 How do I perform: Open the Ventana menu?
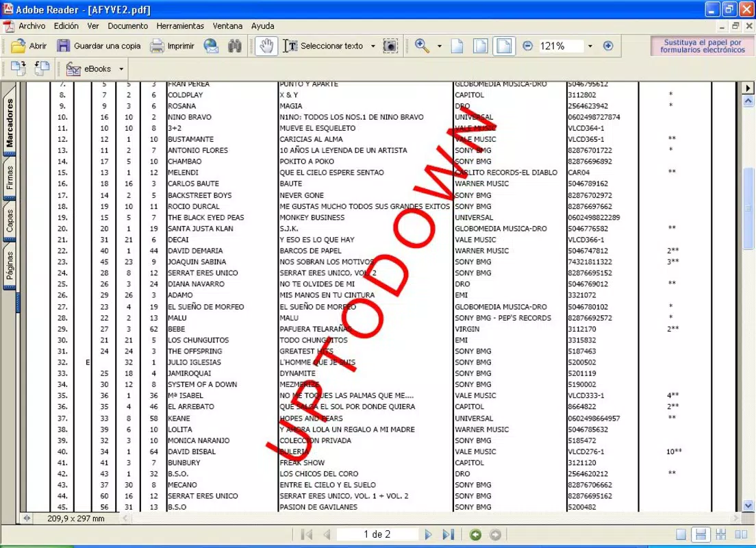(227, 26)
